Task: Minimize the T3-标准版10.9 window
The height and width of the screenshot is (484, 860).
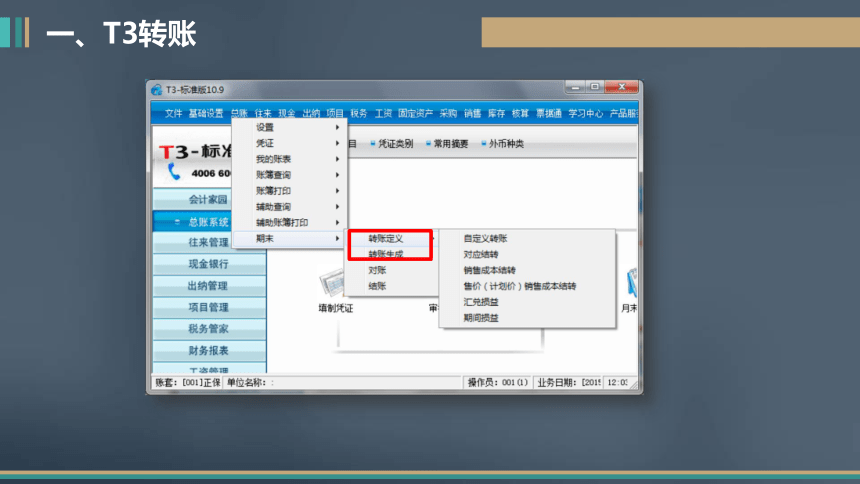Action: (575, 87)
